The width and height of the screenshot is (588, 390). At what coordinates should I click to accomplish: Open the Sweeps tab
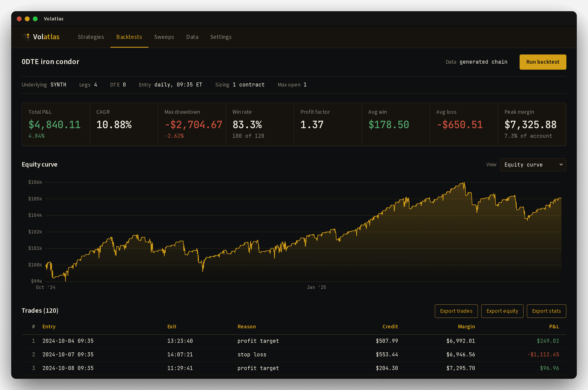point(164,37)
